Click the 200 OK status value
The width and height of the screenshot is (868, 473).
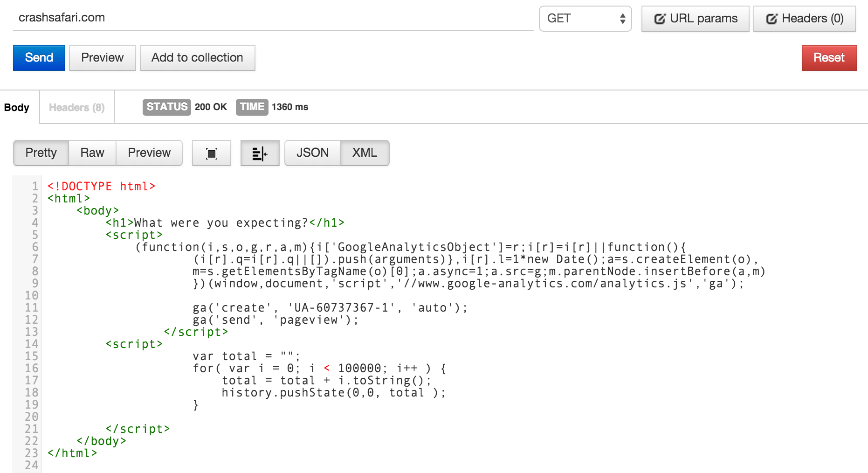point(211,107)
